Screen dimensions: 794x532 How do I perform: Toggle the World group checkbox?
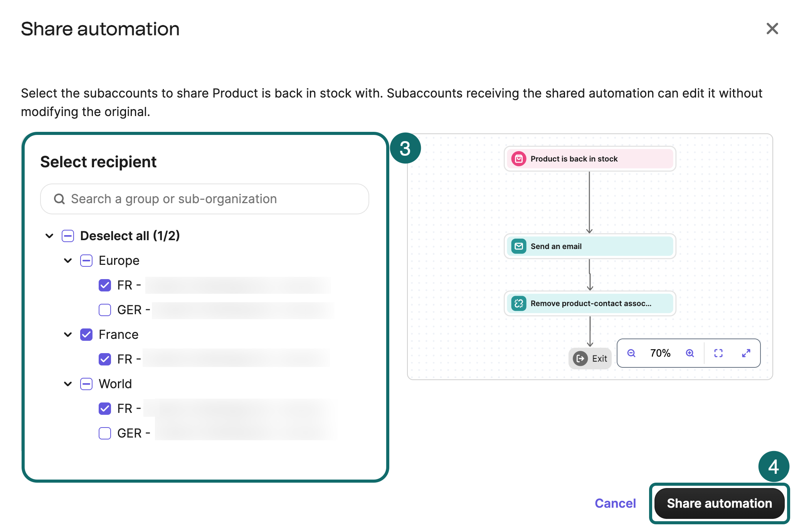(86, 384)
